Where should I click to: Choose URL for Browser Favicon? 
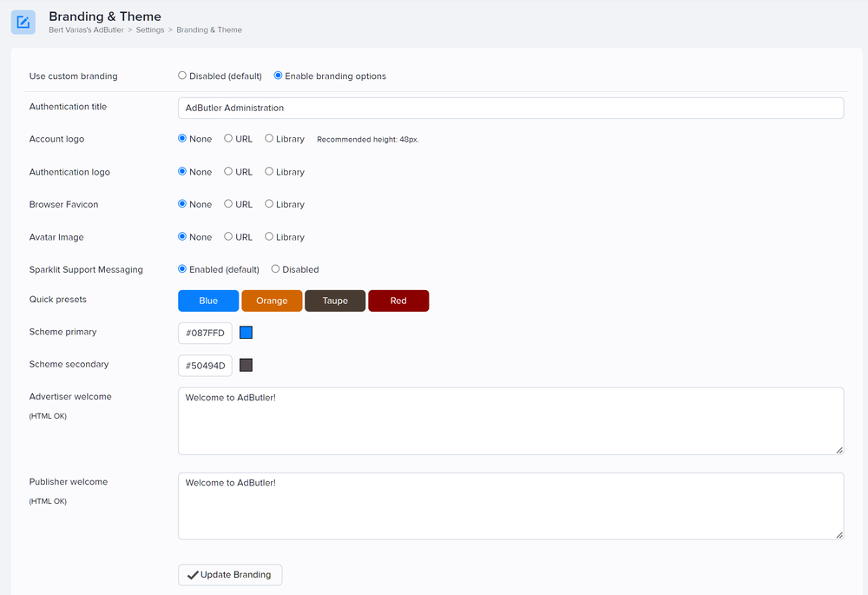228,204
